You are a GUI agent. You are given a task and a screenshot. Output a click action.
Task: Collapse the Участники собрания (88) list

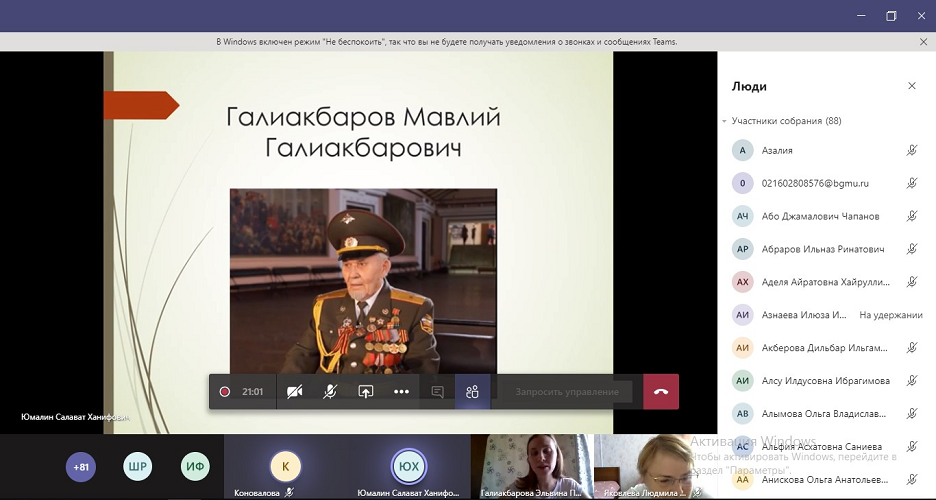tap(724, 121)
